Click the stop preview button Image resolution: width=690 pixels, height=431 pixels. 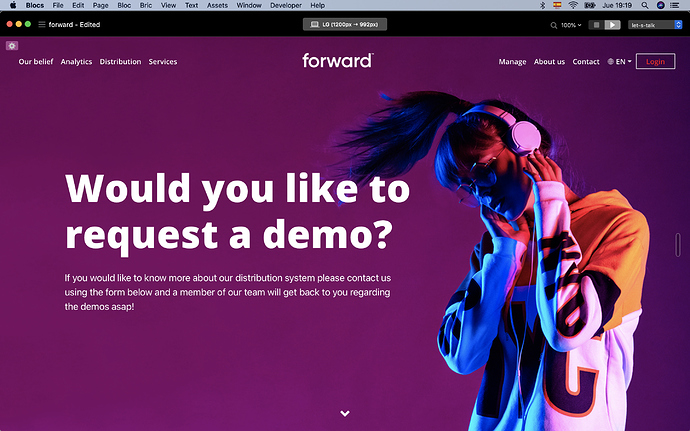[x=596, y=24]
